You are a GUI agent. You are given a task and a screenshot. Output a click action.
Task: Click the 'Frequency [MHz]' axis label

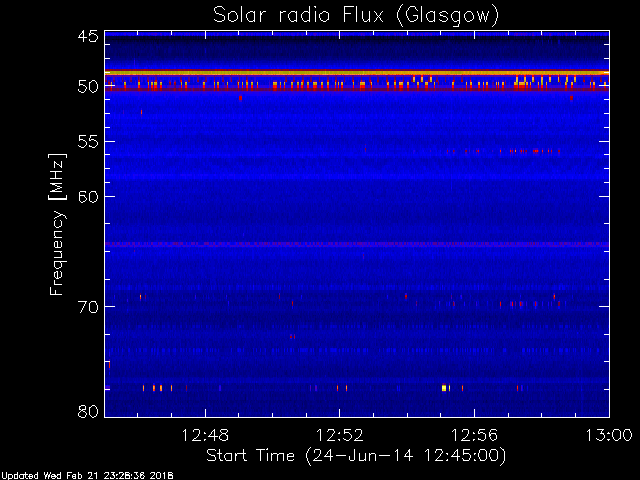(x=57, y=224)
